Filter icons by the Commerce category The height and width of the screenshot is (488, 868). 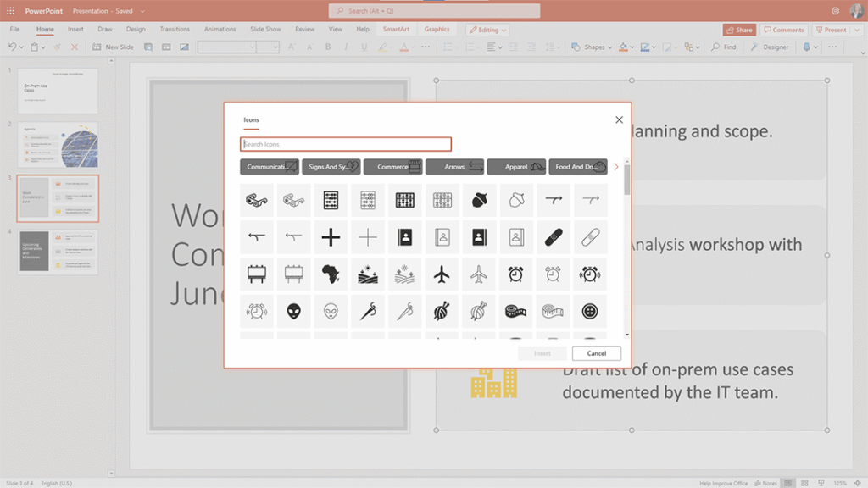[392, 167]
